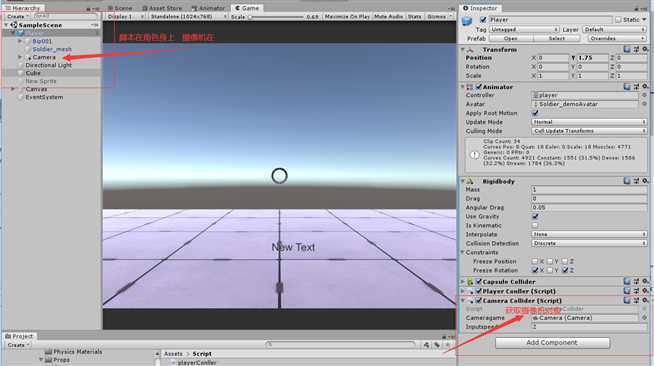Image resolution: width=654 pixels, height=366 pixels.
Task: Switch to the Animator tab
Action: point(208,8)
